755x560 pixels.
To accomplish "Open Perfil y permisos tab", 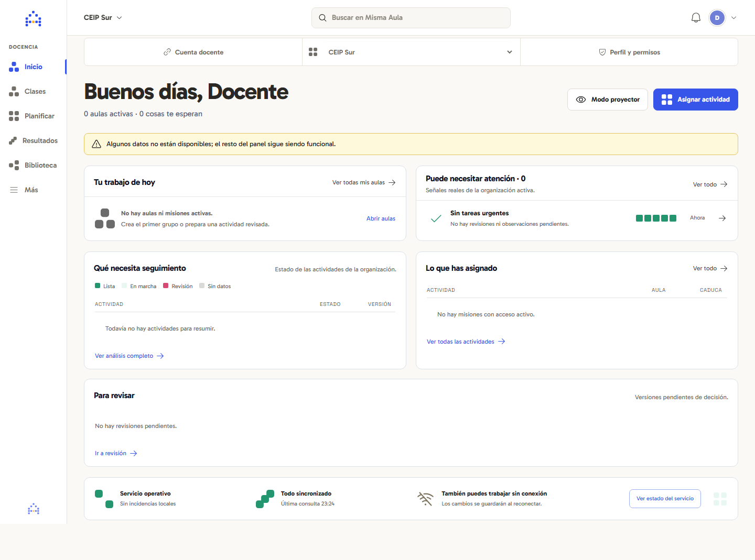I will [629, 52].
